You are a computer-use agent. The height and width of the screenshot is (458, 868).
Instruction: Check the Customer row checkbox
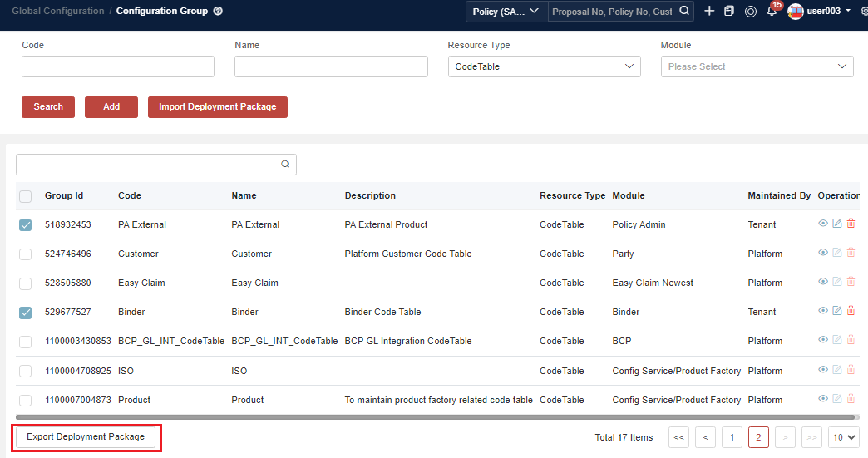(26, 254)
